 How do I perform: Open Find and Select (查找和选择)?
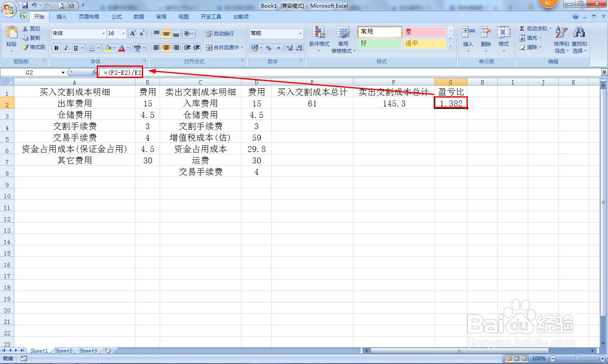coord(579,39)
